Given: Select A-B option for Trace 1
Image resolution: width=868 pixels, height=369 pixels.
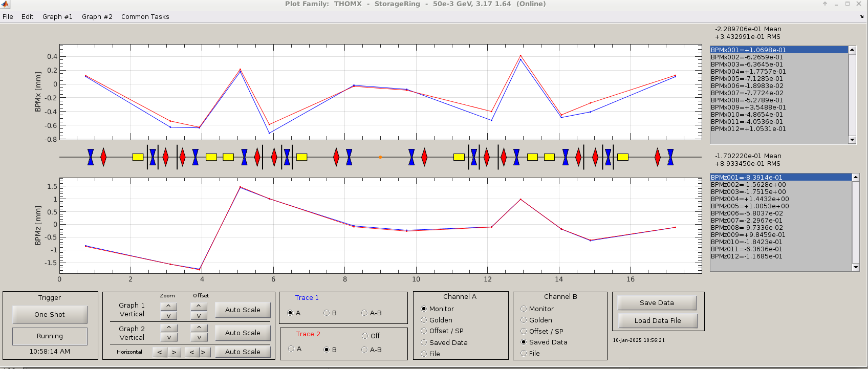Looking at the screenshot, I should coord(364,313).
